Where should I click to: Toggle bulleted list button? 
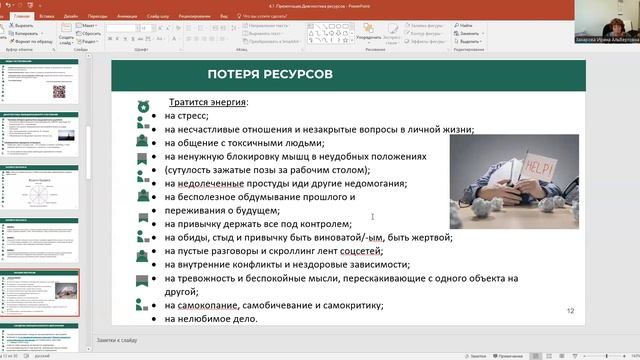point(189,28)
